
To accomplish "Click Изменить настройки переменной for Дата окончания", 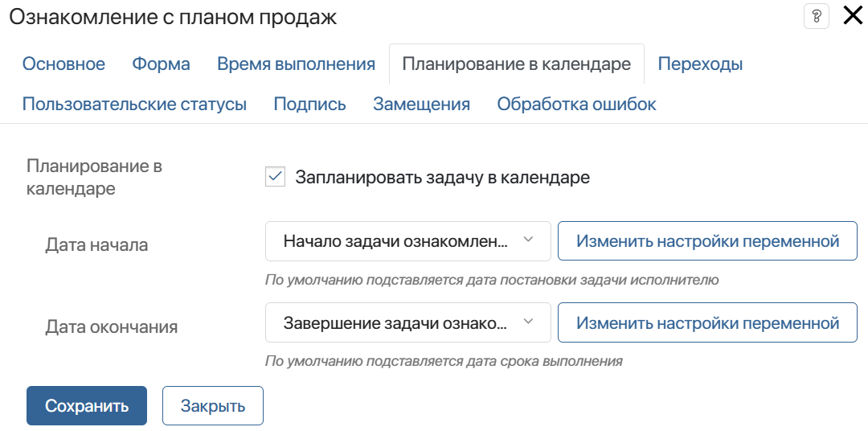I will coord(707,322).
